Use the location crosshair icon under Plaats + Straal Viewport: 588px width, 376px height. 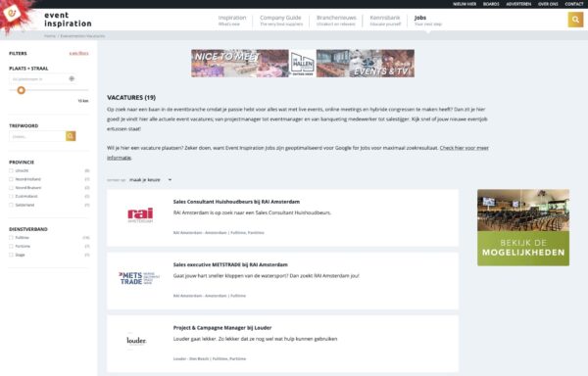tap(72, 78)
